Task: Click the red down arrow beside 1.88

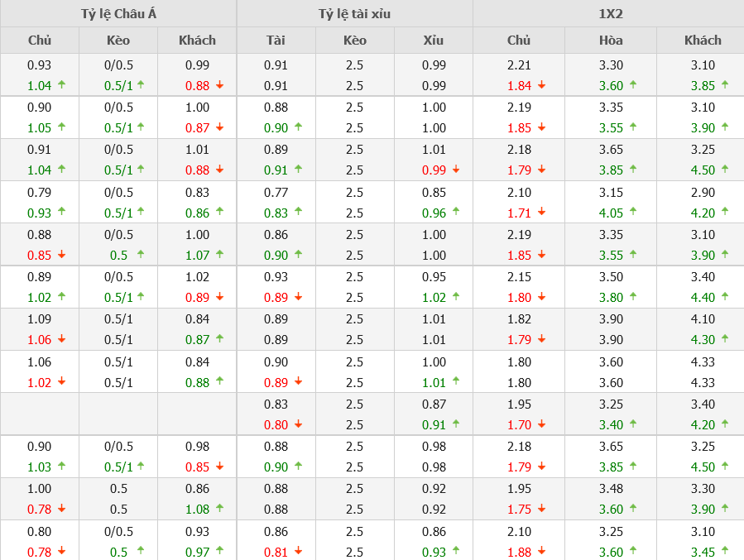Action: 541,551
